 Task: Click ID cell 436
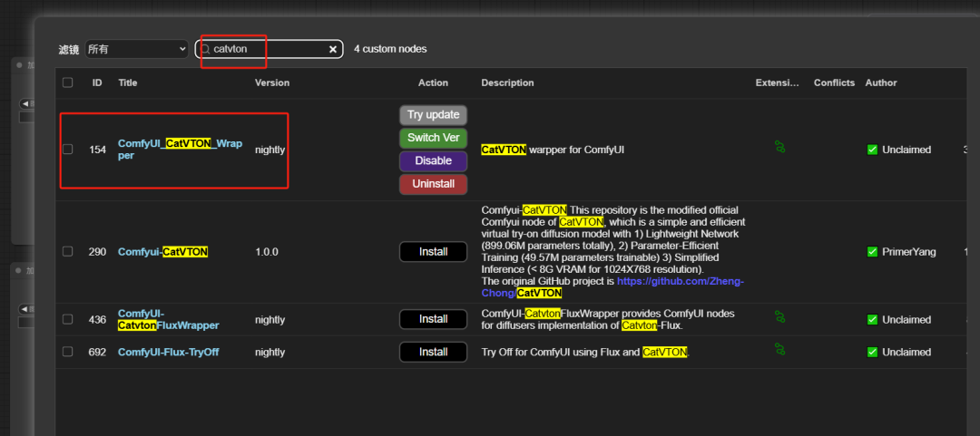(97, 320)
